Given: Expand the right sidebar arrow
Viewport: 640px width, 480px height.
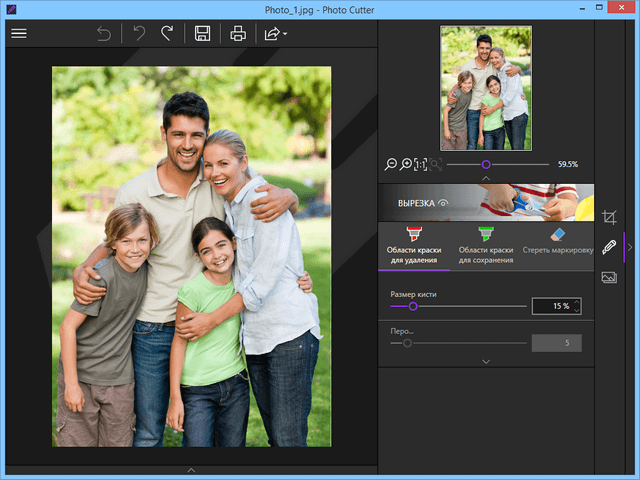Looking at the screenshot, I should pyautogui.click(x=630, y=247).
